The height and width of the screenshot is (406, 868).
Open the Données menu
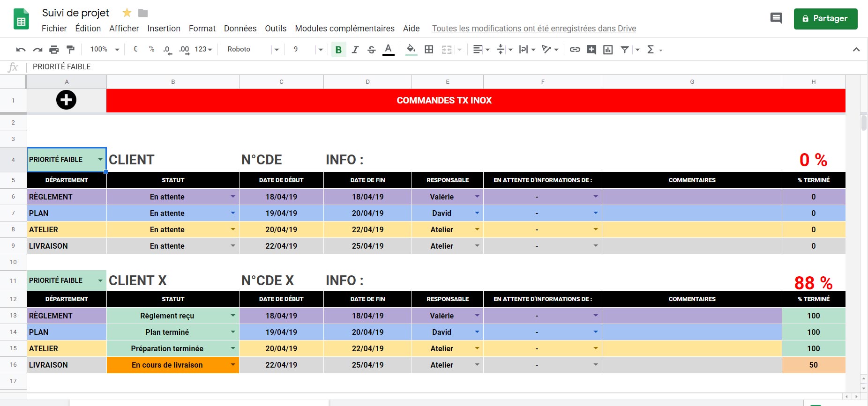[x=240, y=28]
